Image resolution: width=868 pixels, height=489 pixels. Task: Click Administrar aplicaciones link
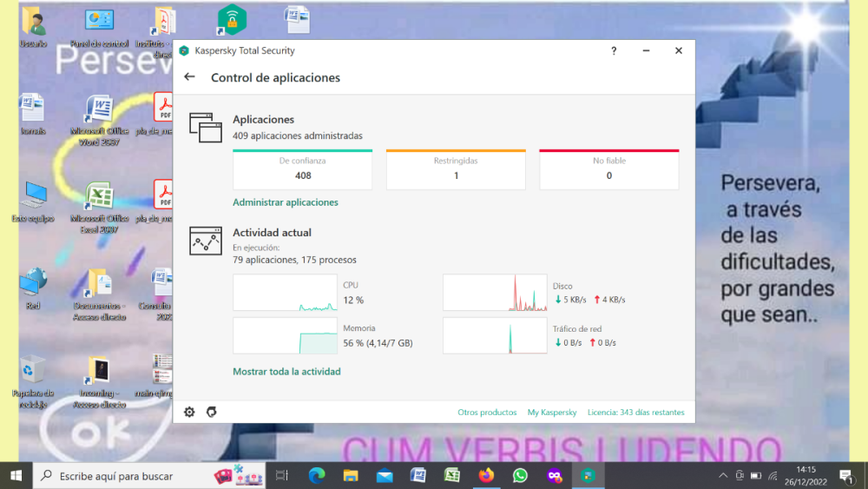pyautogui.click(x=285, y=202)
